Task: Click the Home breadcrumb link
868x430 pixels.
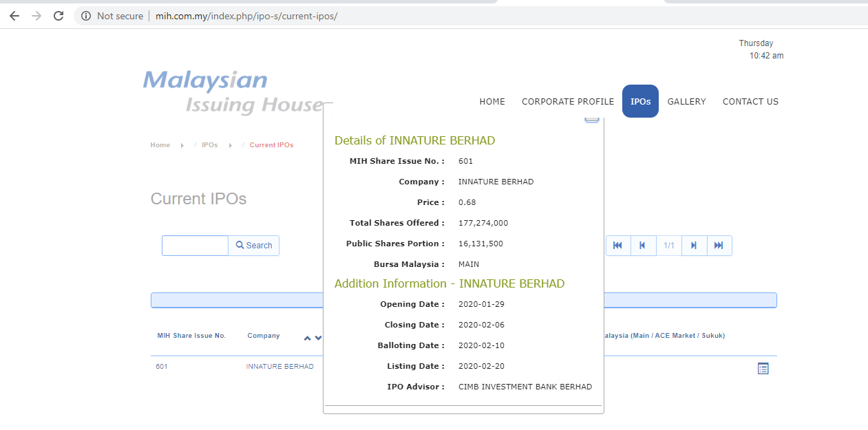Action: pos(160,145)
